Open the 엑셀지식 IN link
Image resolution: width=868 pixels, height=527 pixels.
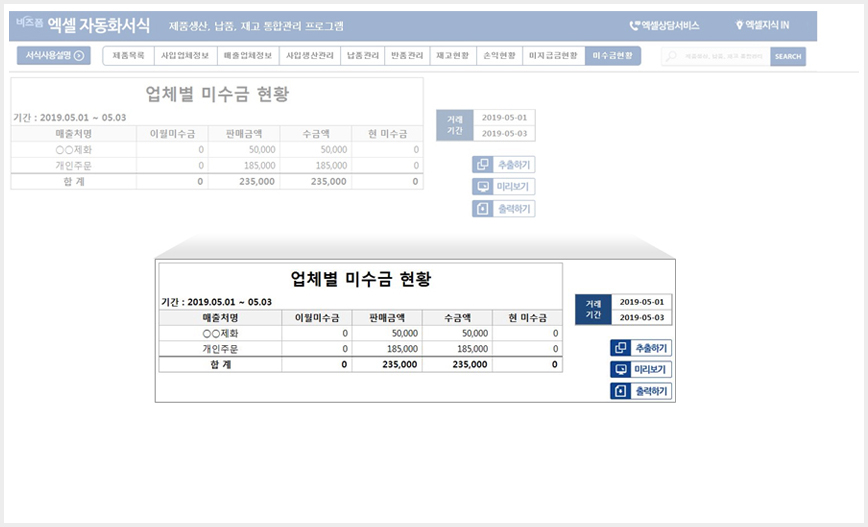click(x=762, y=25)
